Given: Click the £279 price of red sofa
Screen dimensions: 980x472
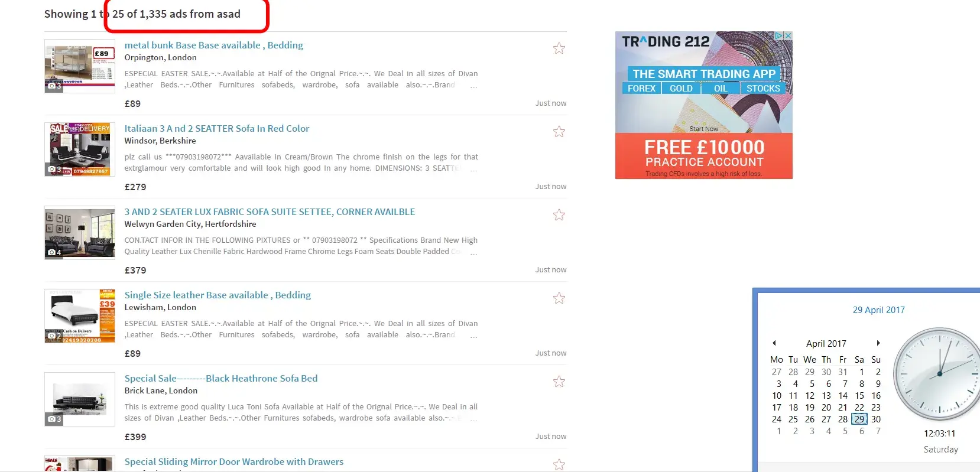Looking at the screenshot, I should [135, 187].
